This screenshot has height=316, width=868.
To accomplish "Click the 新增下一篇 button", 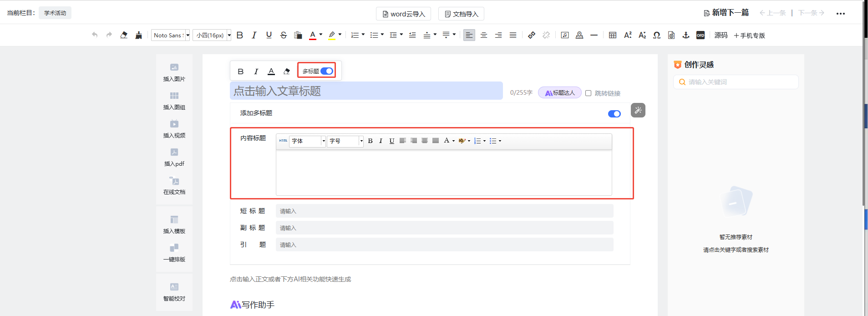I will (726, 13).
